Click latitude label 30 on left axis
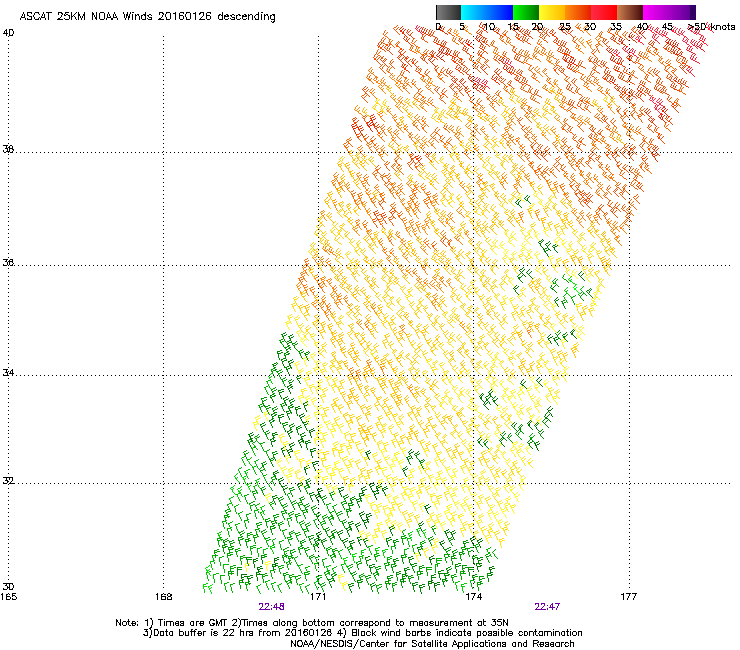740x650 pixels. [8, 586]
